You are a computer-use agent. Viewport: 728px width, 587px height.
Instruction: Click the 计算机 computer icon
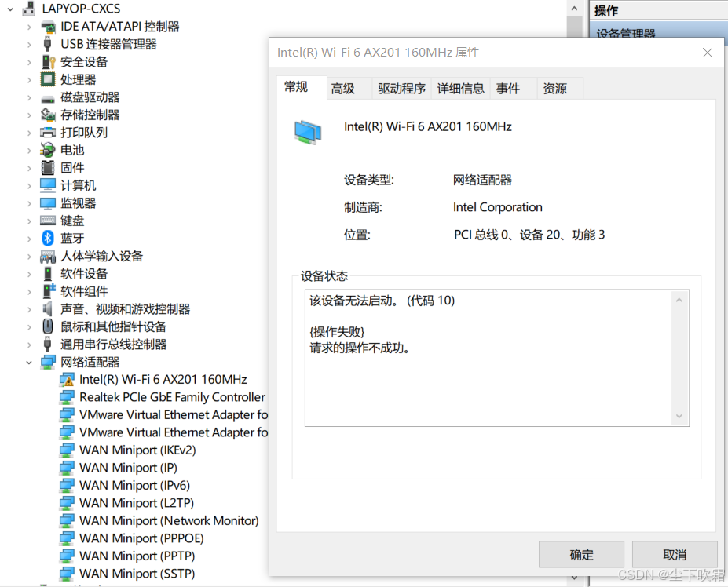pyautogui.click(x=48, y=185)
